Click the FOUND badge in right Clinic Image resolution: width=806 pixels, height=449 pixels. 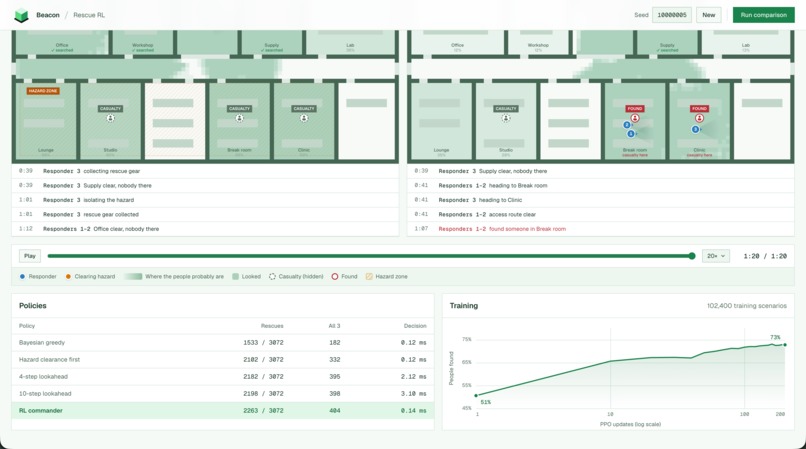(700, 109)
